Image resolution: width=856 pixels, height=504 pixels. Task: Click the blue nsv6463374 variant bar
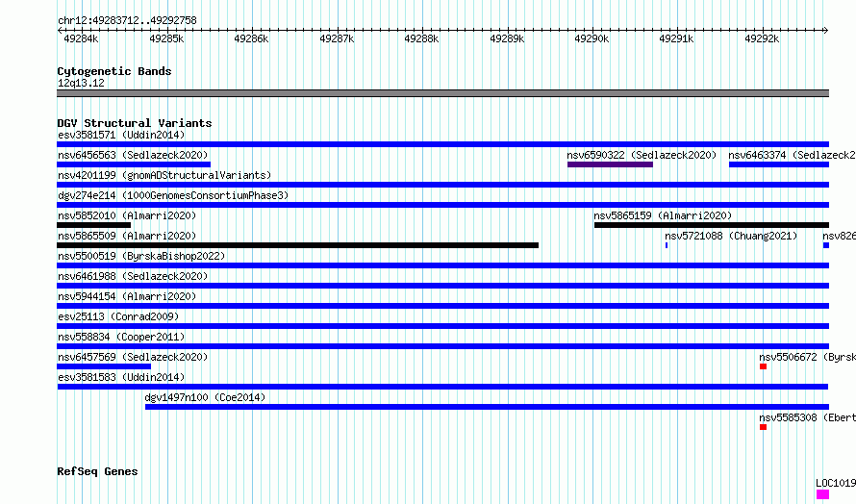(779, 164)
